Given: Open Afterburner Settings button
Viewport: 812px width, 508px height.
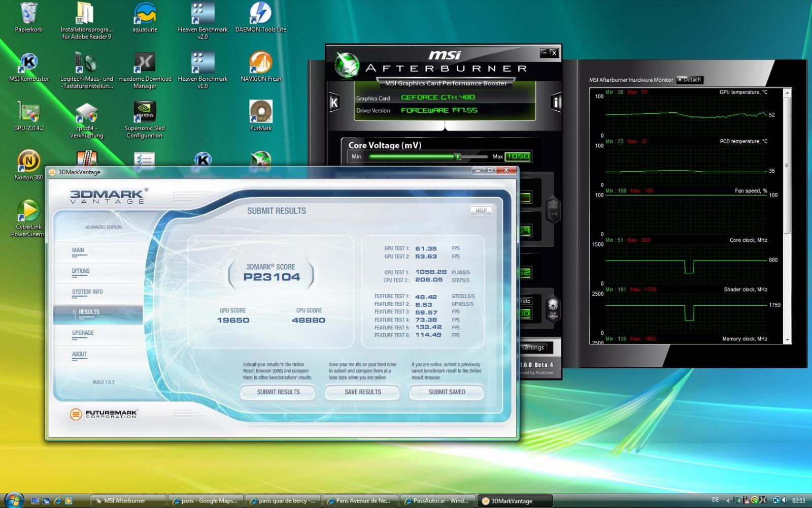Looking at the screenshot, I should pyautogui.click(x=533, y=348).
